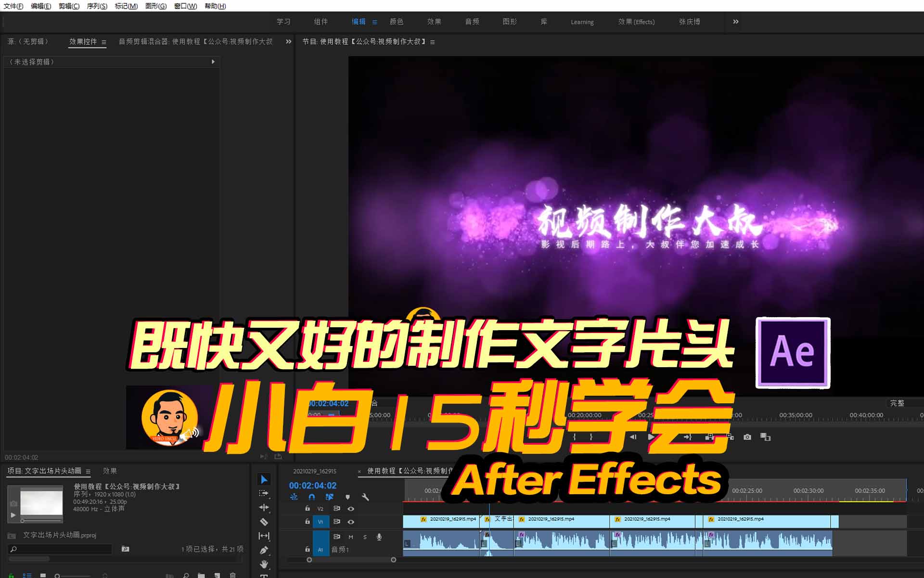The height and width of the screenshot is (578, 924).
Task: Open 效果控件 panel menu
Action: point(104,42)
